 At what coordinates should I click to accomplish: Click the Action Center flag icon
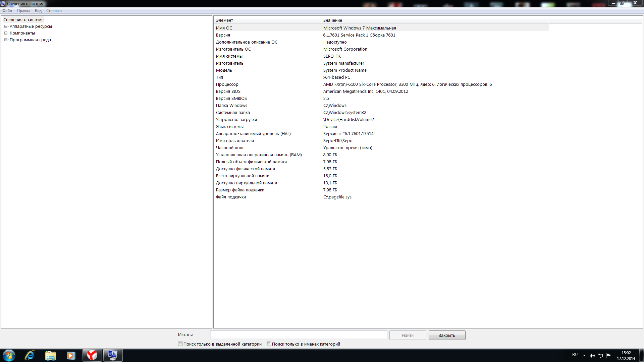[608, 355]
